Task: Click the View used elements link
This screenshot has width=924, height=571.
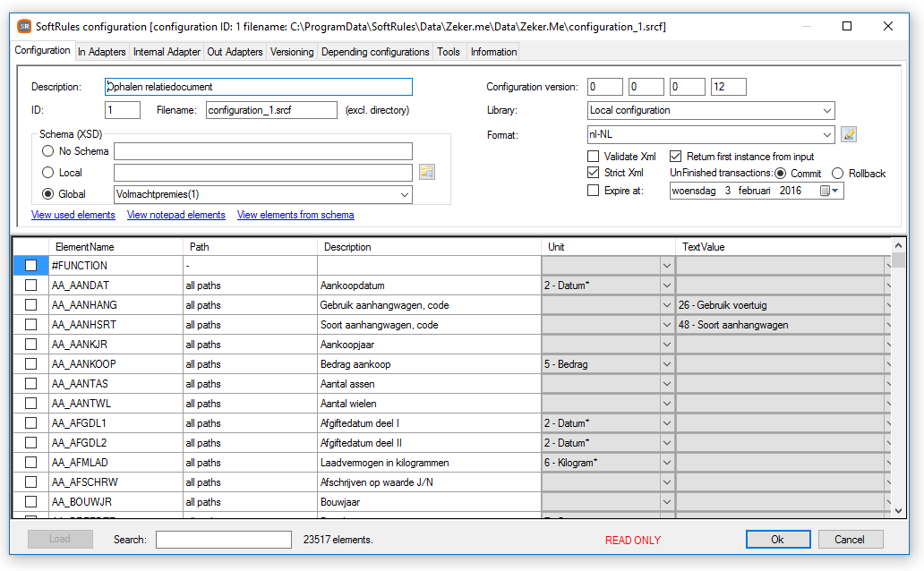Action: coord(73,215)
